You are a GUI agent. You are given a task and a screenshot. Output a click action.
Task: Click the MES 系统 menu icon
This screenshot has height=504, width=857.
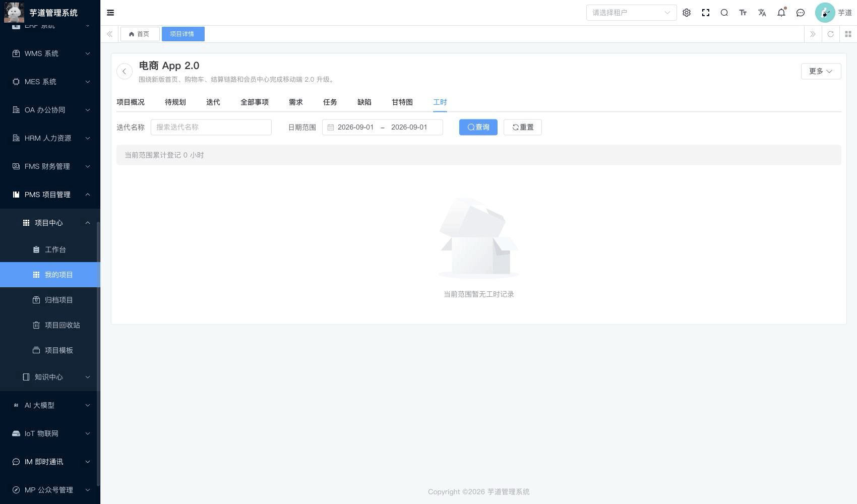pyautogui.click(x=16, y=82)
